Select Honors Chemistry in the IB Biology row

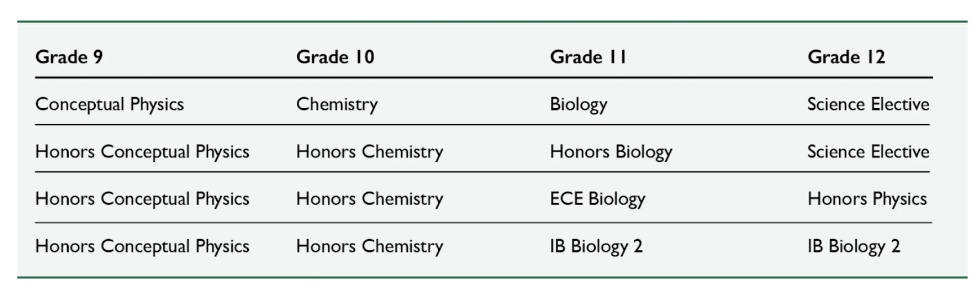[369, 246]
